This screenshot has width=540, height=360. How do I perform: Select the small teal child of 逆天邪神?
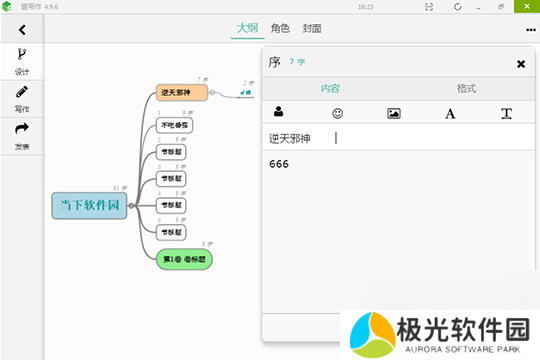click(x=246, y=92)
